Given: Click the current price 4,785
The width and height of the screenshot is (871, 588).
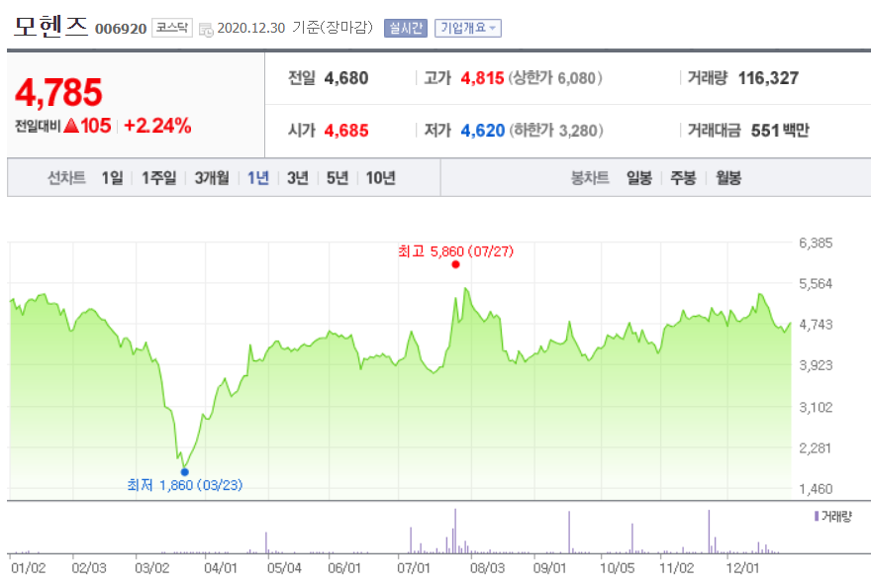Looking at the screenshot, I should pos(58,92).
